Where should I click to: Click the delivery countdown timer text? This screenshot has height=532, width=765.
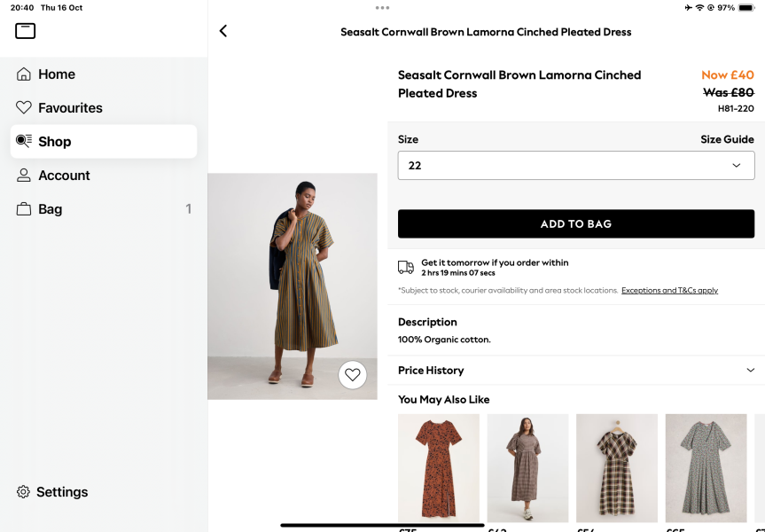[458, 273]
